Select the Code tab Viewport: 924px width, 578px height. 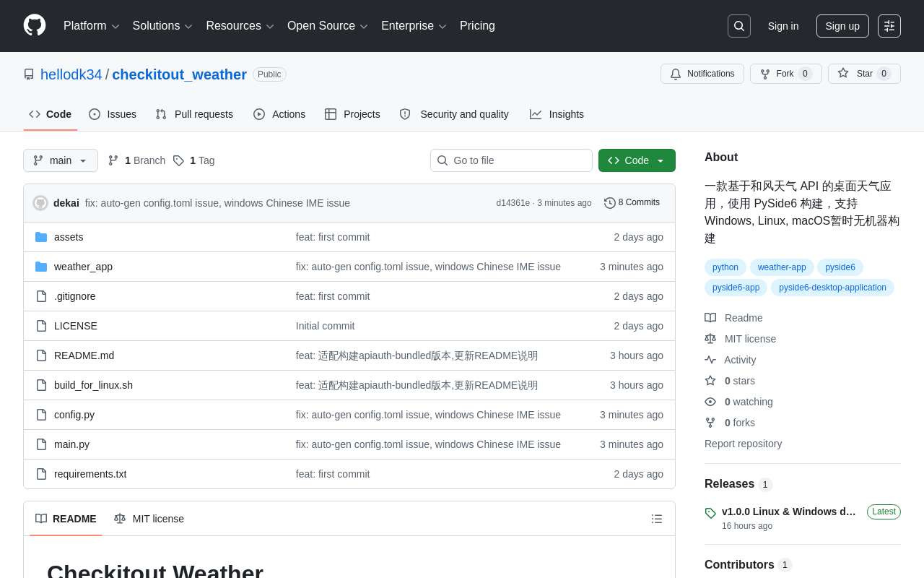coord(51,114)
